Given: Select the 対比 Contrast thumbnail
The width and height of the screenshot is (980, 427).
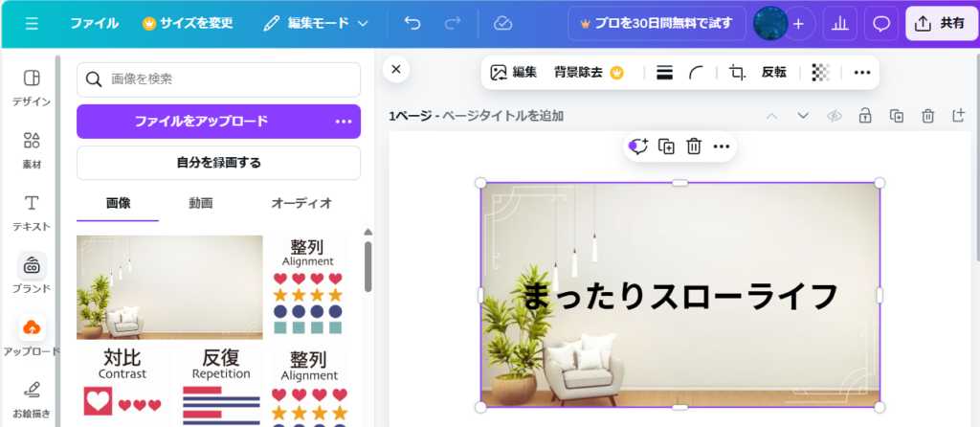Looking at the screenshot, I should (x=122, y=386).
